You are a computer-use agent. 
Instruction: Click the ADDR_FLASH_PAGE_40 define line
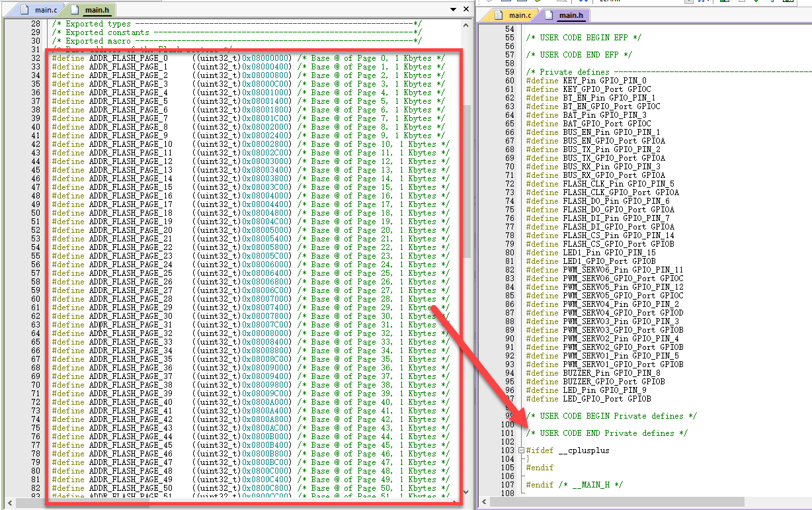point(251,402)
